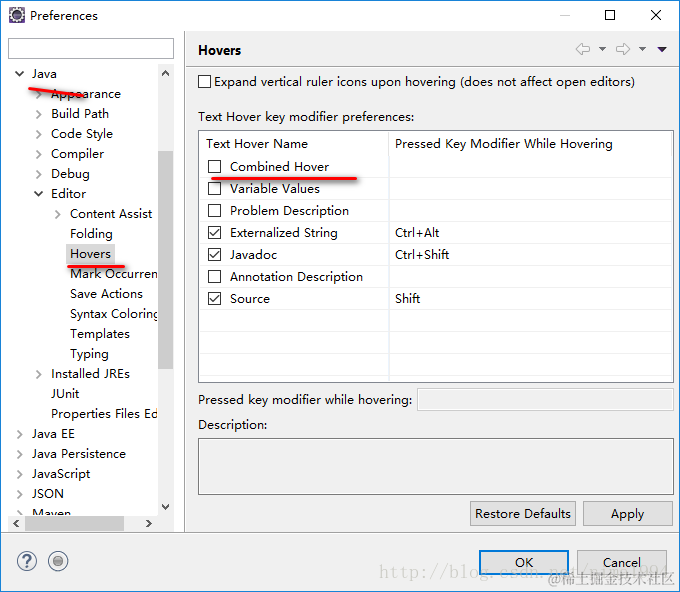Expand the Compiler tree node
680x592 pixels.
(x=39, y=154)
